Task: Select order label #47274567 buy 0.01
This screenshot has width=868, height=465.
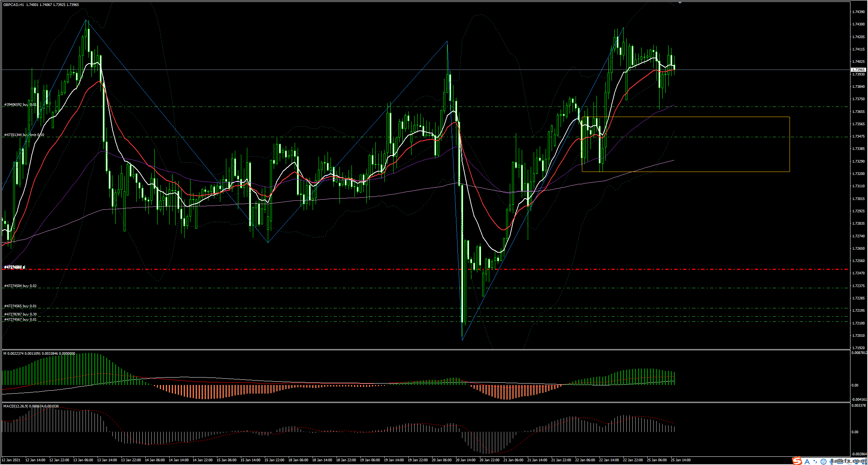Action: coord(20,320)
